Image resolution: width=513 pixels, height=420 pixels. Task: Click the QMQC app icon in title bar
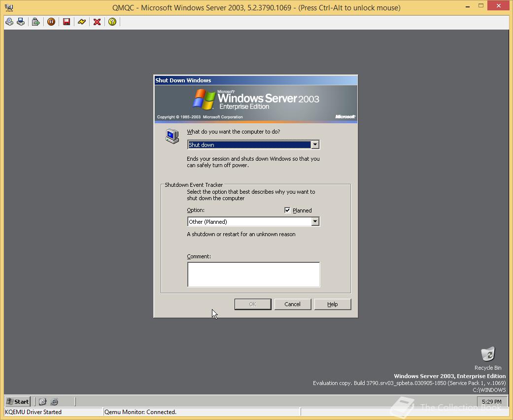(x=9, y=7)
